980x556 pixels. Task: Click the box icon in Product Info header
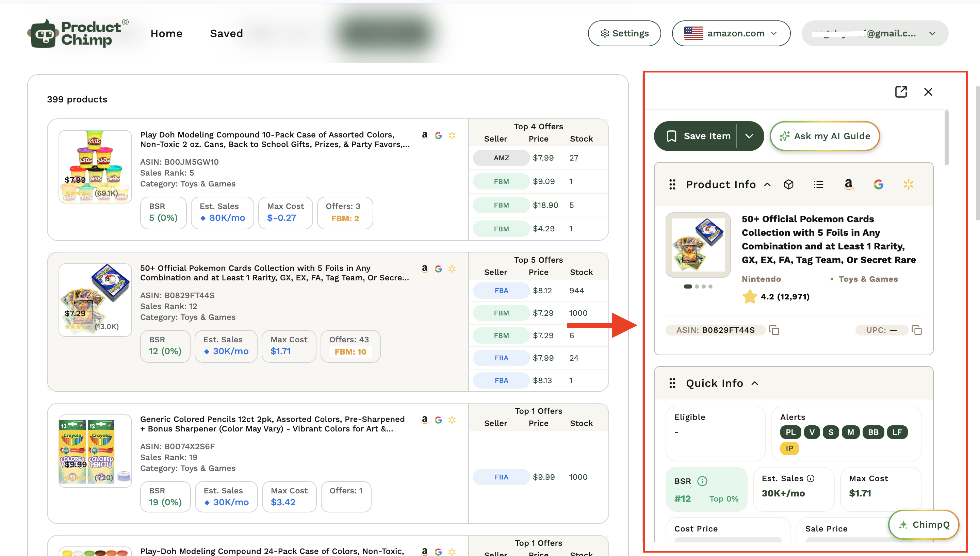click(x=789, y=185)
